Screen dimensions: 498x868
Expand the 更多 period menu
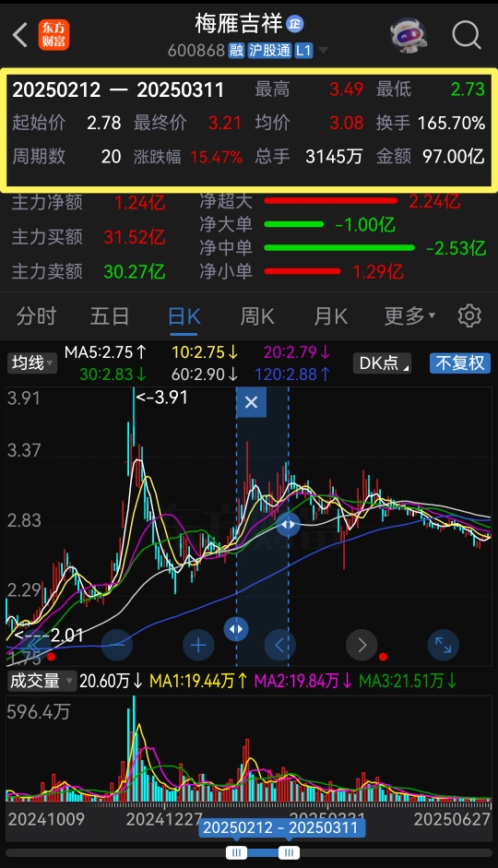[409, 316]
